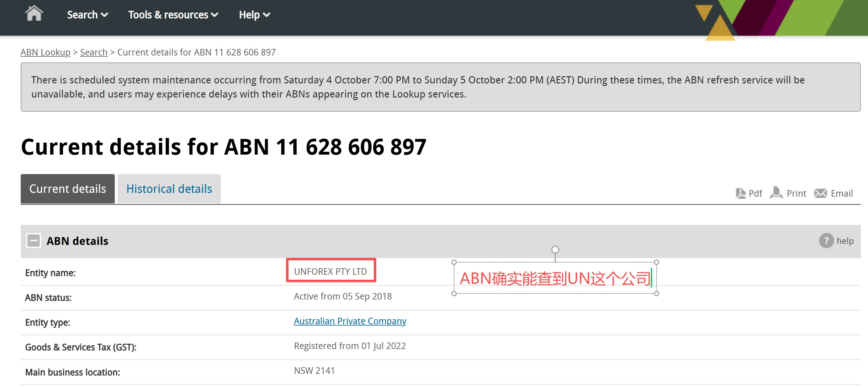The height and width of the screenshot is (387, 868).
Task: Open the Help dropdown menu
Action: [254, 15]
